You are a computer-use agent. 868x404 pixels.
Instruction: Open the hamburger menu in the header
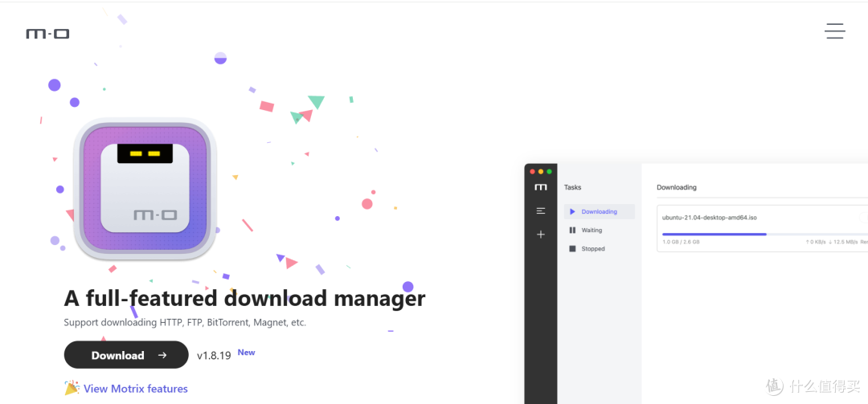(835, 31)
